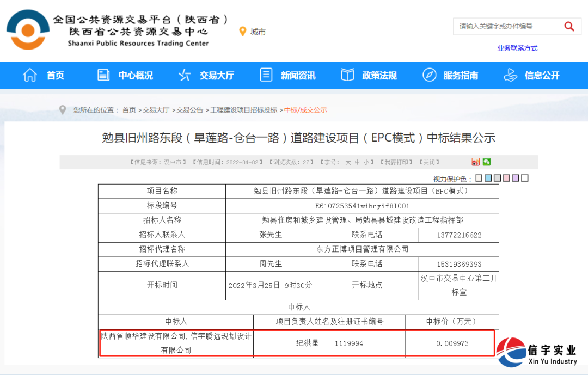The height and width of the screenshot is (375, 588).
Task: Open the 交易大厅 menu
Action: (x=217, y=75)
